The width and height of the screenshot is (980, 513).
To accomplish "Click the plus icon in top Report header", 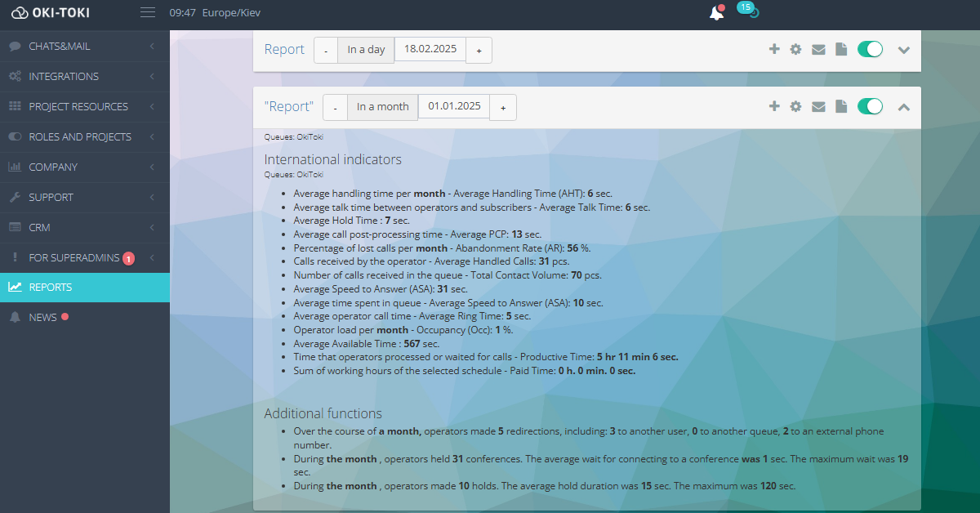I will point(774,50).
